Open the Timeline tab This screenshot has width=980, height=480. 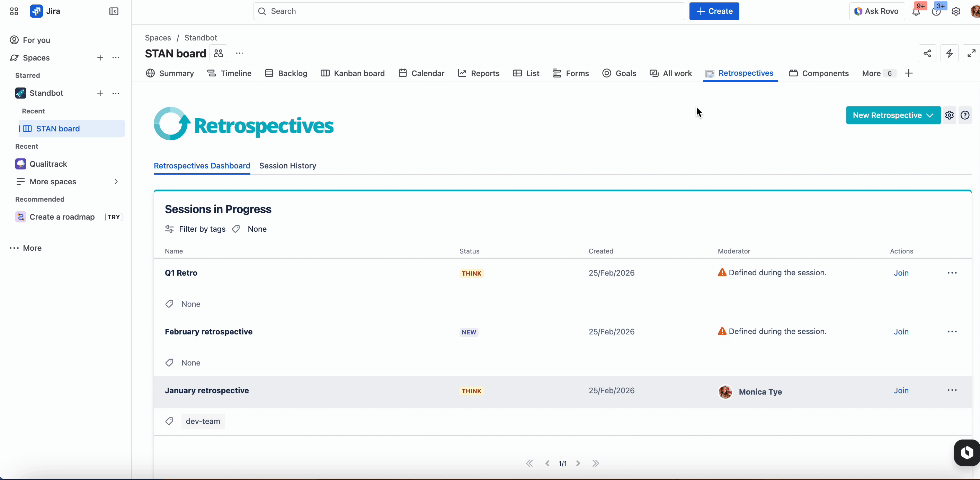[x=229, y=73]
